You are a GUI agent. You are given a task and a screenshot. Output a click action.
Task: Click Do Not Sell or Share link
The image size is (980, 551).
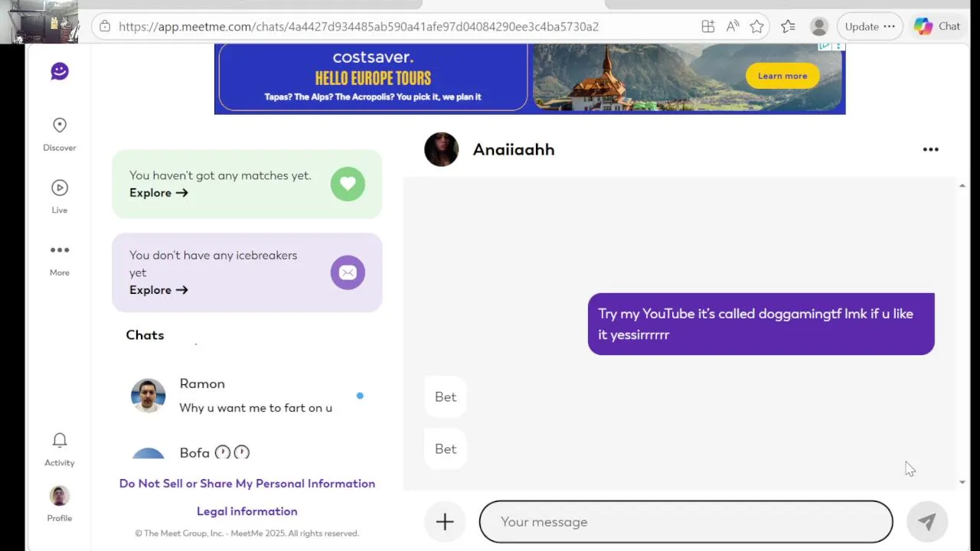pos(247,484)
